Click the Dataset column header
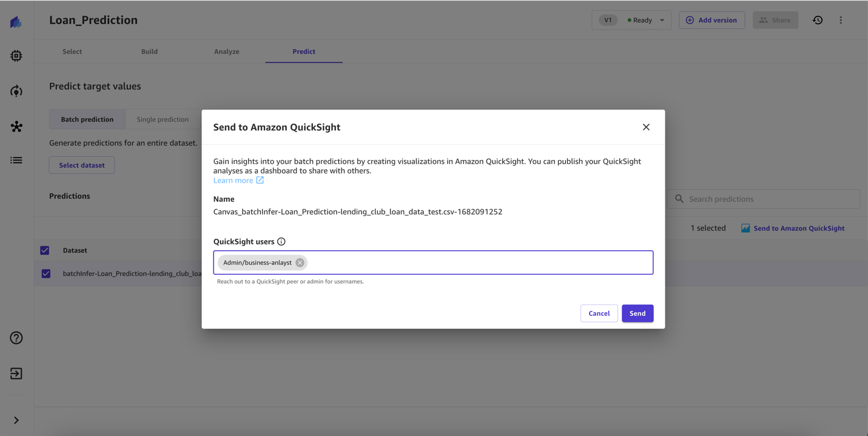The width and height of the screenshot is (868, 436). point(75,250)
